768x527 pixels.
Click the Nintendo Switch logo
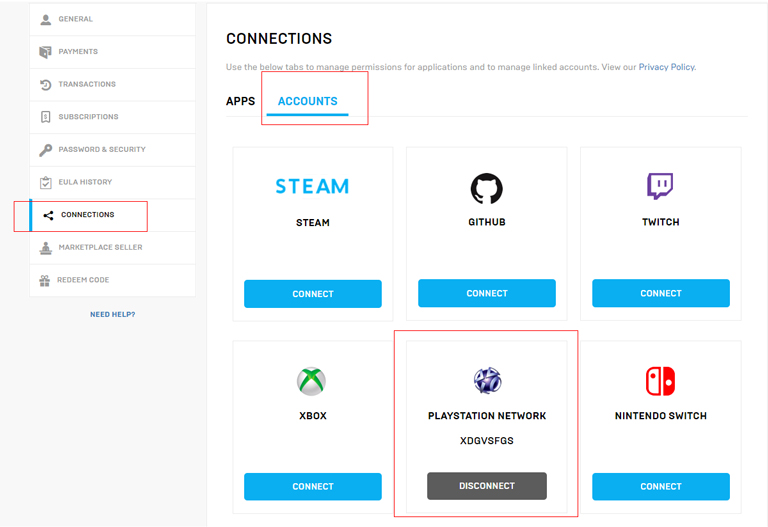660,381
